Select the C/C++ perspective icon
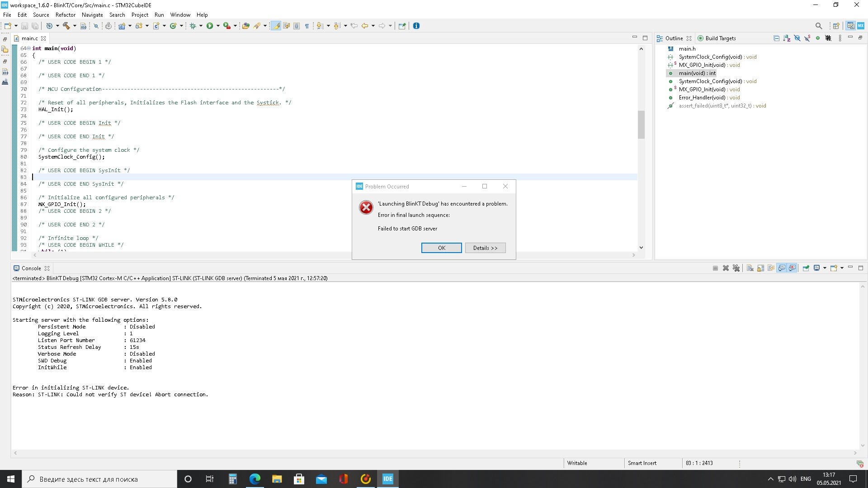The height and width of the screenshot is (488, 868). coord(851,26)
